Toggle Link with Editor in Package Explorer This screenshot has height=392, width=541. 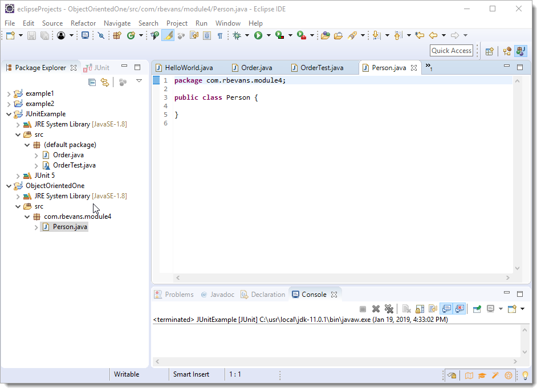104,83
